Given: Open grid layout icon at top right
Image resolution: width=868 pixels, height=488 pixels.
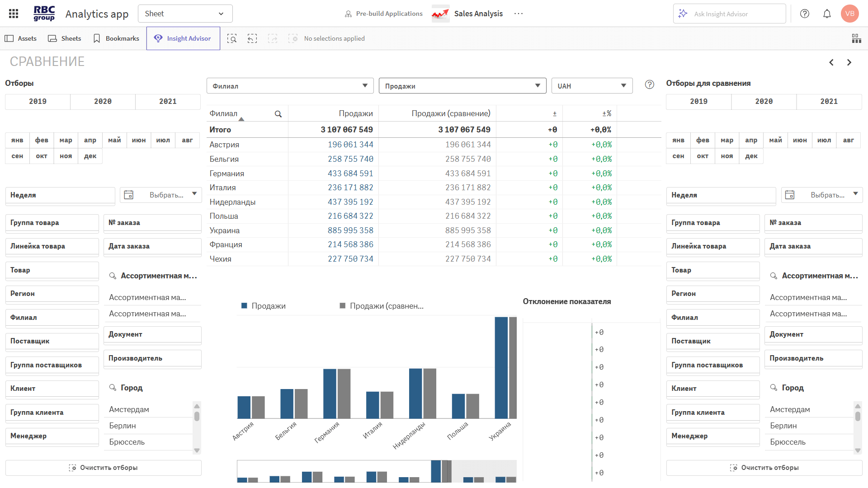Looking at the screenshot, I should [x=856, y=38].
